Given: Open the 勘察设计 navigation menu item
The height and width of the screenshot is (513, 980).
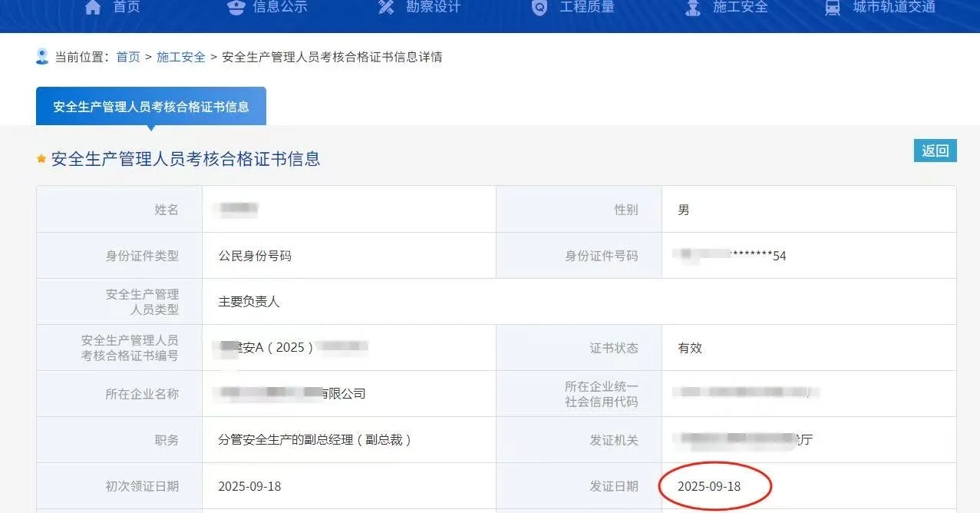Looking at the screenshot, I should [x=433, y=7].
